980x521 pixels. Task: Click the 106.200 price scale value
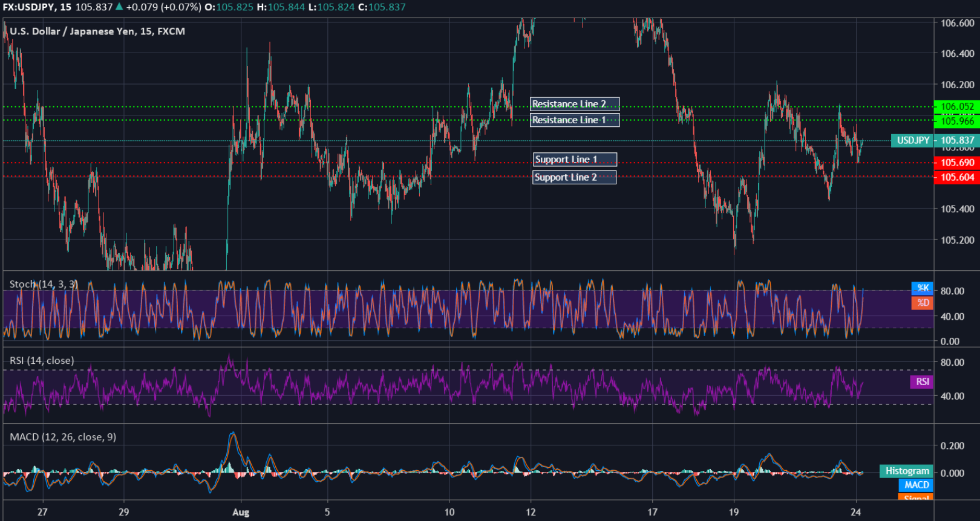[958, 85]
